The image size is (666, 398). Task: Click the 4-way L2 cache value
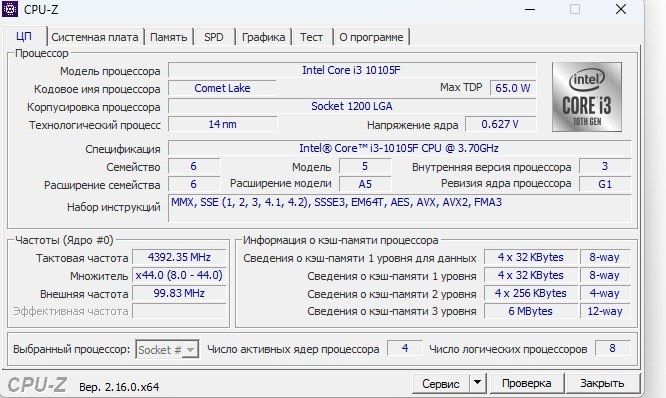coord(604,293)
